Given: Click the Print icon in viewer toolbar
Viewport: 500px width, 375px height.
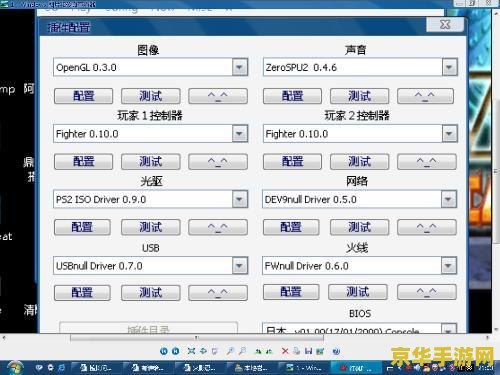Looking at the screenshot, I should 296,351.
